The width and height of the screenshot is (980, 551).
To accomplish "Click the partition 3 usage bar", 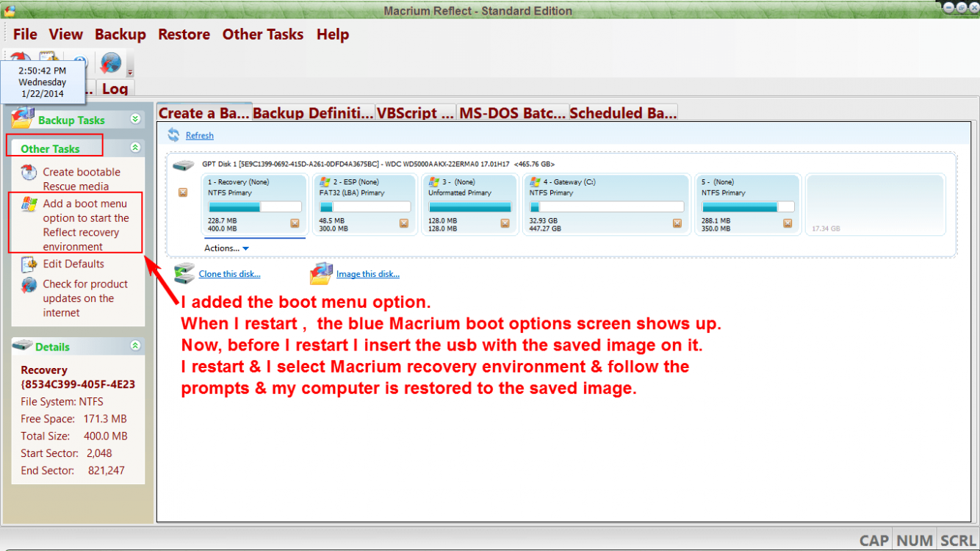I will pos(469,207).
